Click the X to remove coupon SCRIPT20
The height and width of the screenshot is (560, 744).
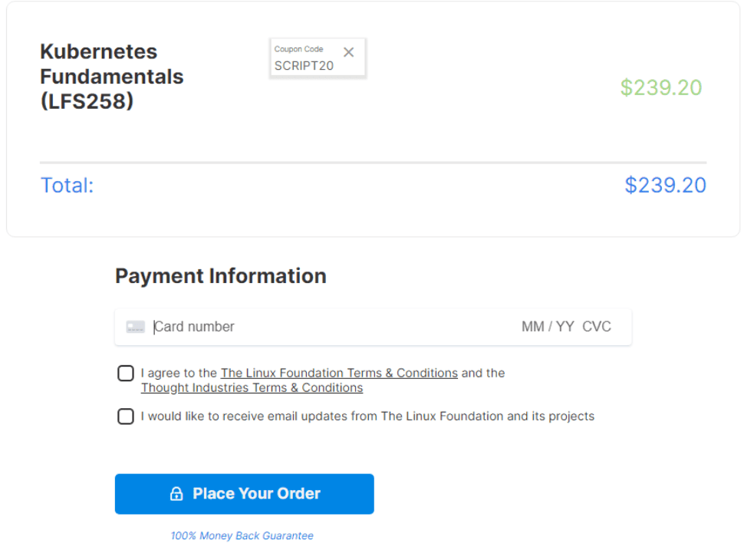click(x=349, y=52)
